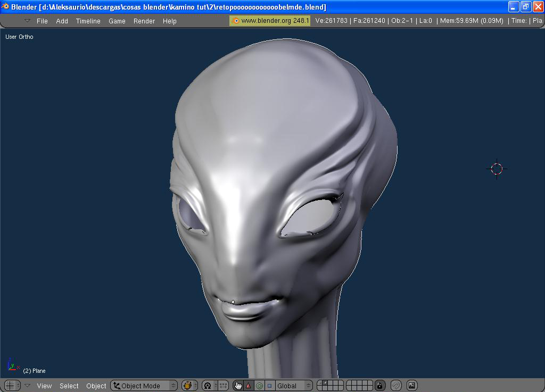The width and height of the screenshot is (545, 392).
Task: Select the rotate manipulator circle icon
Action: (259, 386)
